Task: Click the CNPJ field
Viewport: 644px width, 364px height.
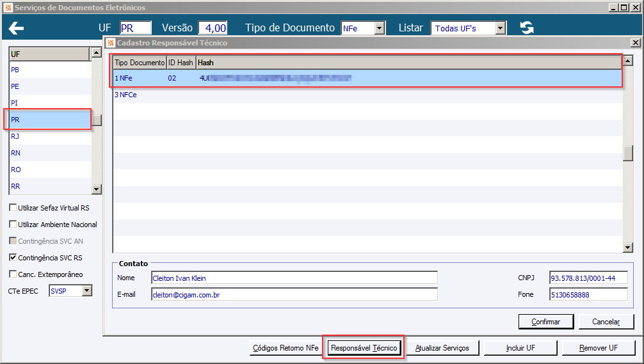Action: (x=588, y=278)
